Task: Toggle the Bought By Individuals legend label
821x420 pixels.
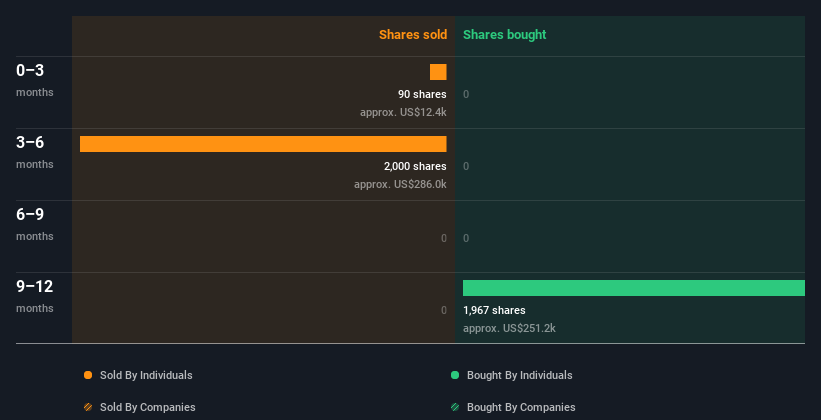Action: 520,375
